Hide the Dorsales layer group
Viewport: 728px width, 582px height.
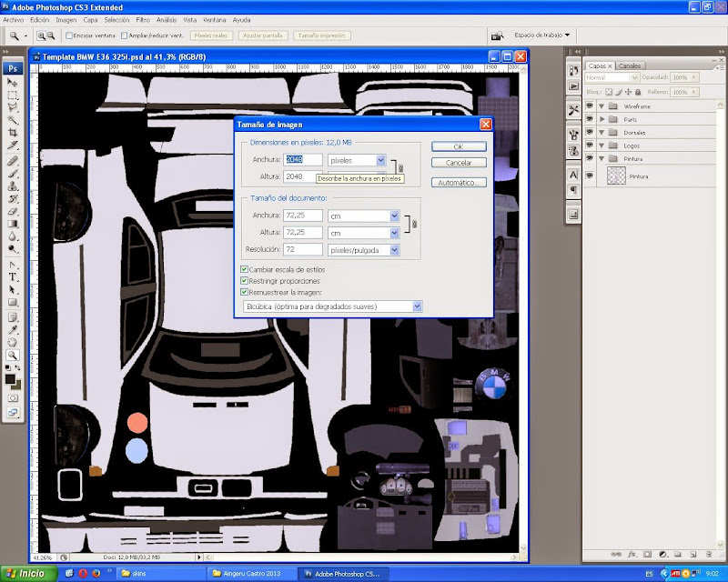pyautogui.click(x=590, y=132)
